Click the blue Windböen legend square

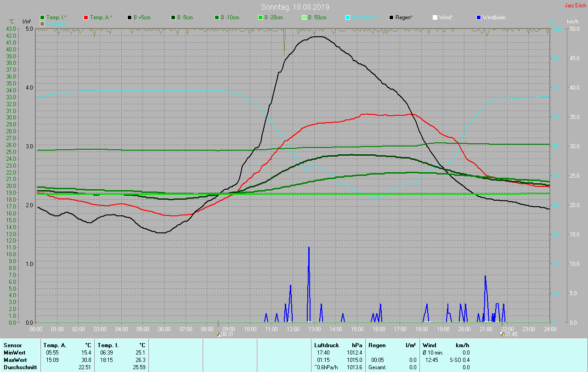479,17
